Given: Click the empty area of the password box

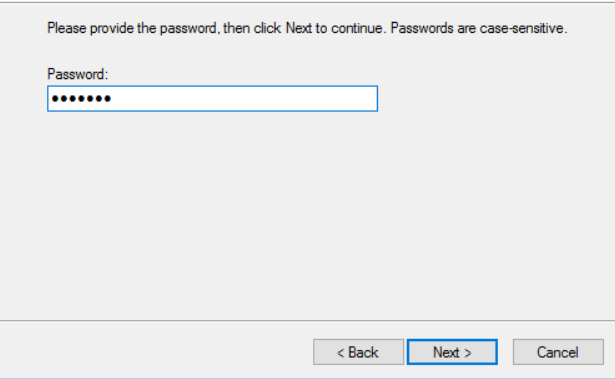Looking at the screenshot, I should (243, 98).
